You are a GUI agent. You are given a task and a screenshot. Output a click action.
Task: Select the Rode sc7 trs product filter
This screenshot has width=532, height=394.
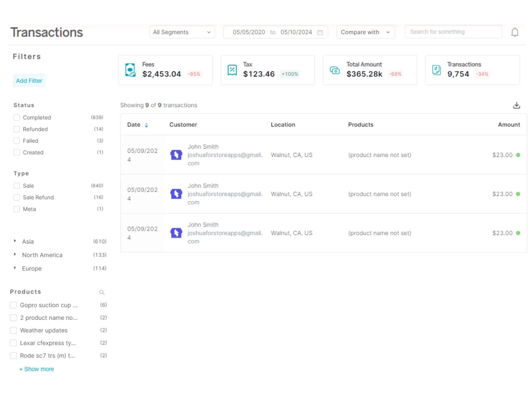[x=13, y=355]
